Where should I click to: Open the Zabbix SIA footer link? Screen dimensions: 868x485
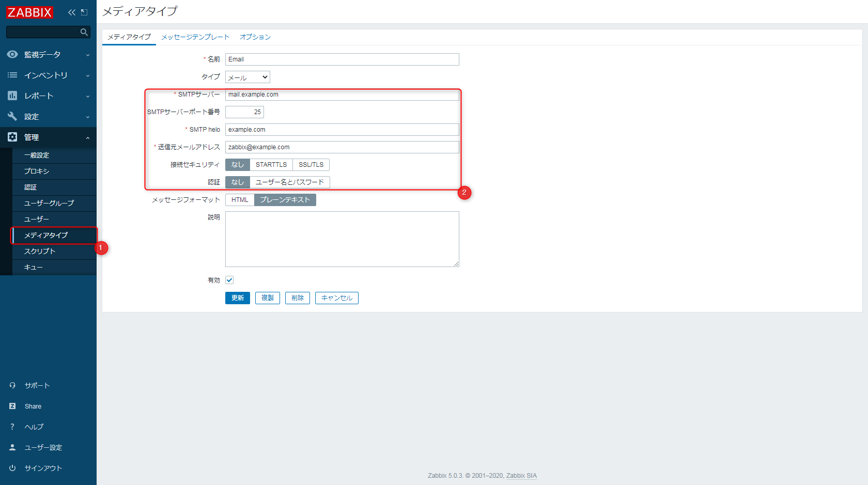click(x=521, y=476)
